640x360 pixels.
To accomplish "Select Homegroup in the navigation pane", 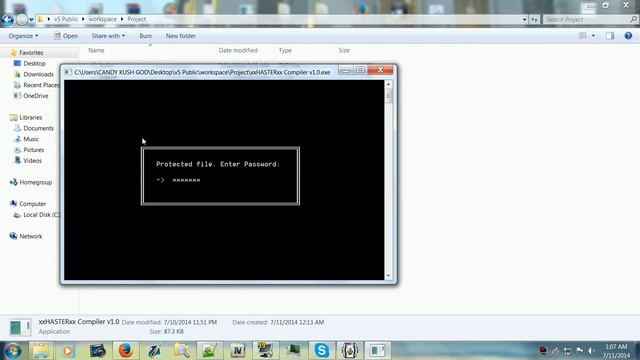I will click(31, 182).
